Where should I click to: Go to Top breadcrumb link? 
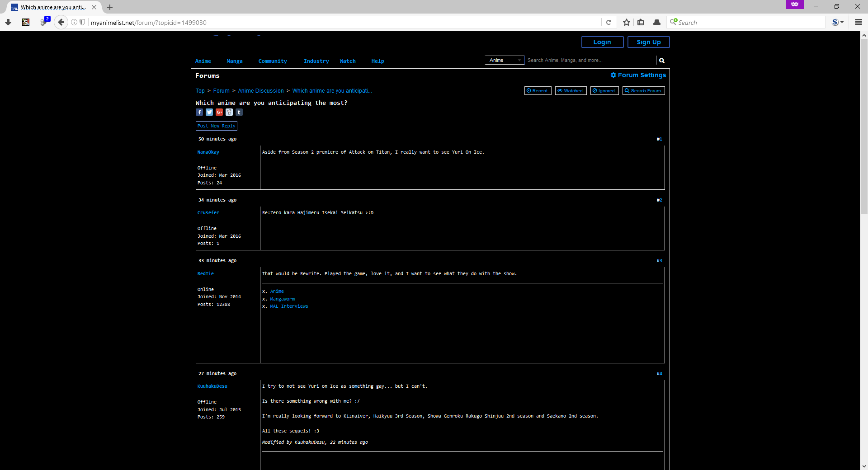point(200,91)
